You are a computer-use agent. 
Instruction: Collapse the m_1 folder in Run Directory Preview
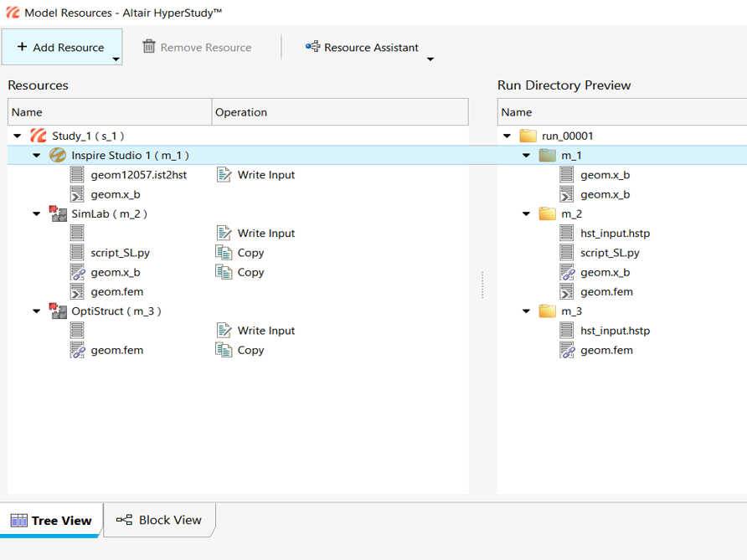coord(527,155)
